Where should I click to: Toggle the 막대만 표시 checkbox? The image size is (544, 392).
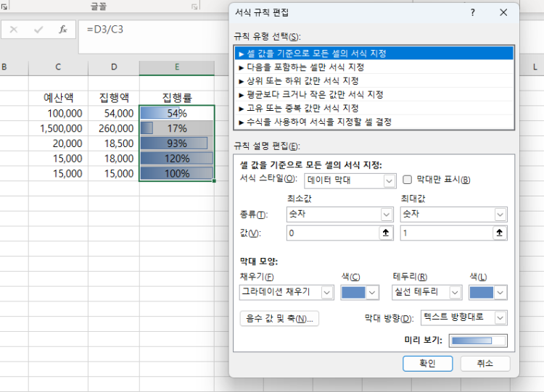(408, 180)
